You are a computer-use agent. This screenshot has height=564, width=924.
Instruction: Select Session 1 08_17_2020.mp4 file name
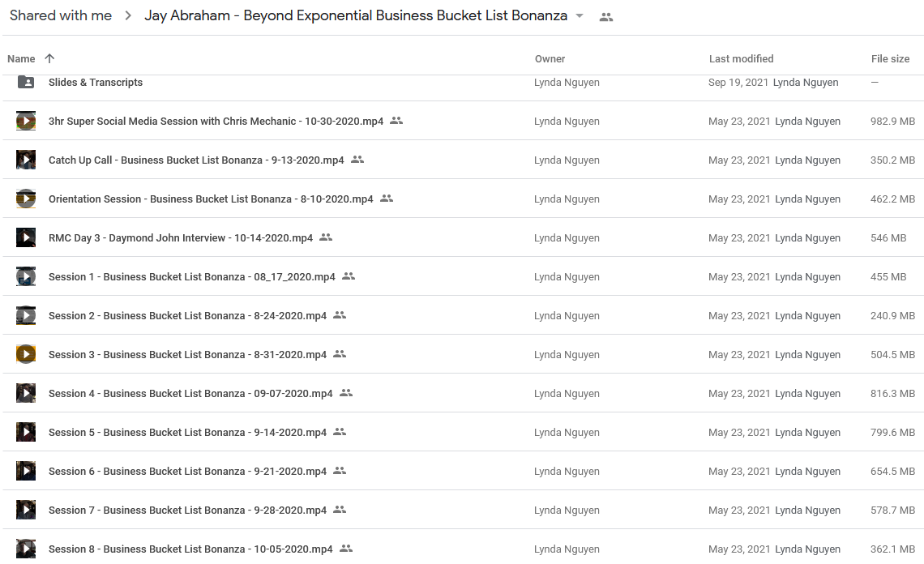point(191,277)
